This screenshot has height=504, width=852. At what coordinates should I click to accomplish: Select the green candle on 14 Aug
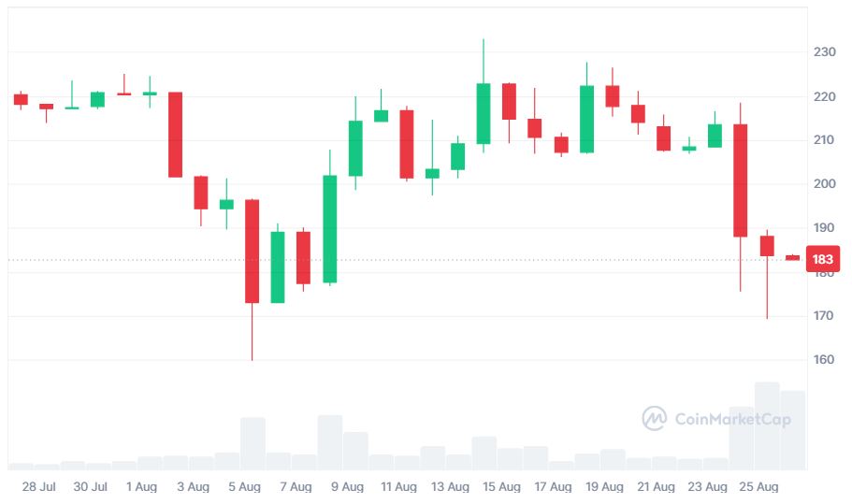(484, 114)
